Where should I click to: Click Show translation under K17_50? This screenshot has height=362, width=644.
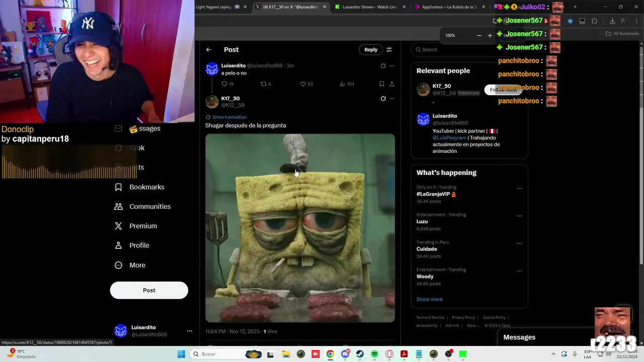point(229,117)
